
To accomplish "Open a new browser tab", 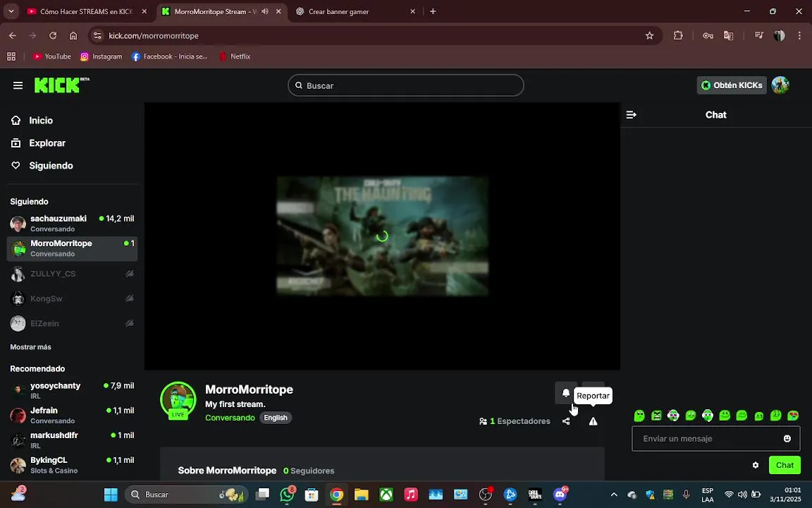I will pyautogui.click(x=433, y=11).
